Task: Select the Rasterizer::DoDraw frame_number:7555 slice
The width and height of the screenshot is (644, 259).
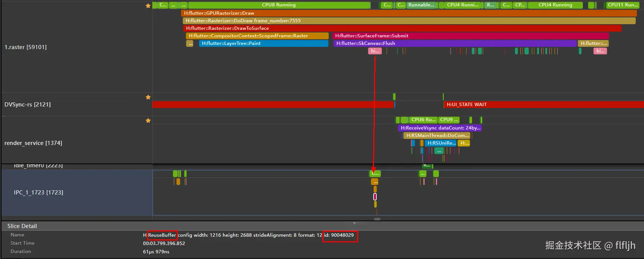Action: (x=409, y=21)
